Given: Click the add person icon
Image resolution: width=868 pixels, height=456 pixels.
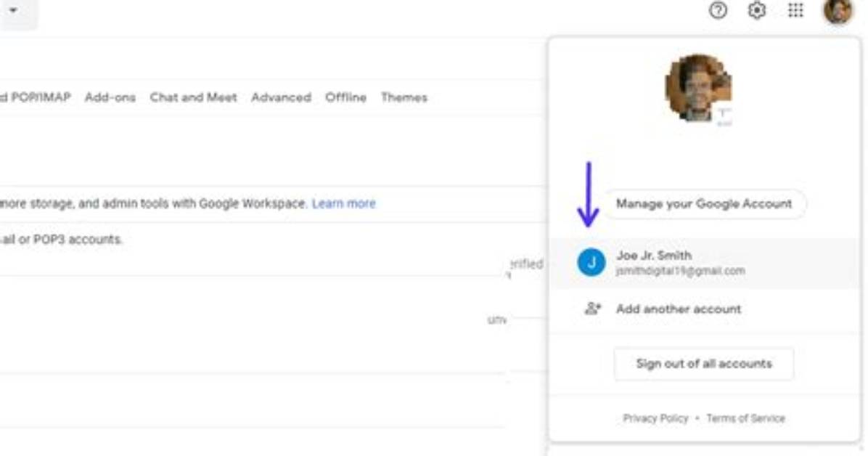Looking at the screenshot, I should pos(592,309).
